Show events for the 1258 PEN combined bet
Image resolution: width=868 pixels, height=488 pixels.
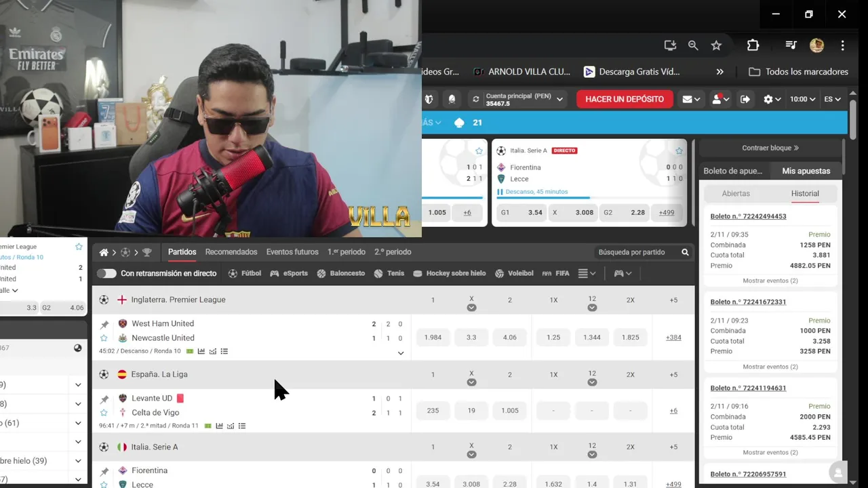coord(770,281)
